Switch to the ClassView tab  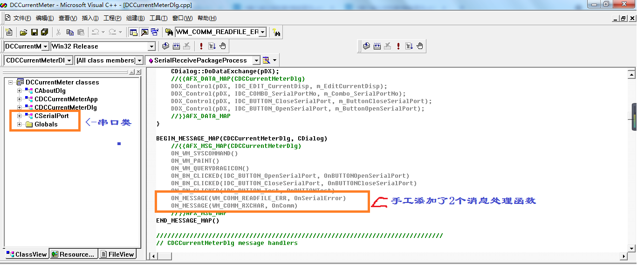(27, 254)
